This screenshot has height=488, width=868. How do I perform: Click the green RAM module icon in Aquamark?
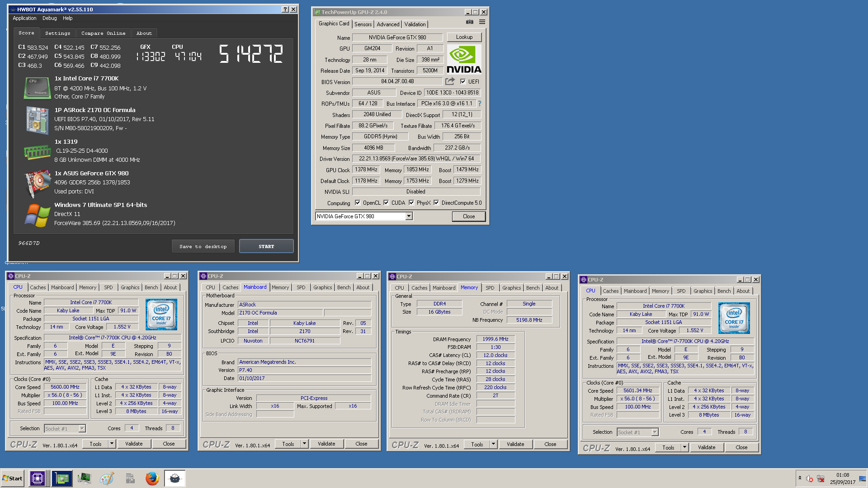(37, 152)
